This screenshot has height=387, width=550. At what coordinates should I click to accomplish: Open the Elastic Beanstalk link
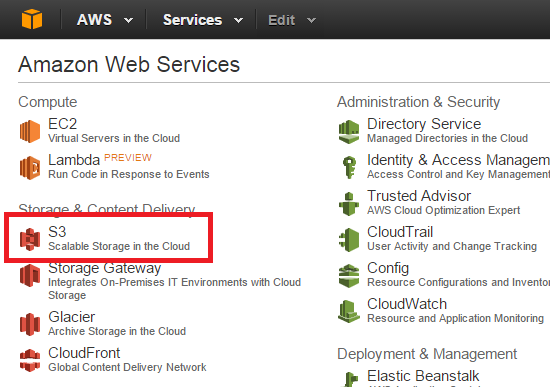point(423,376)
